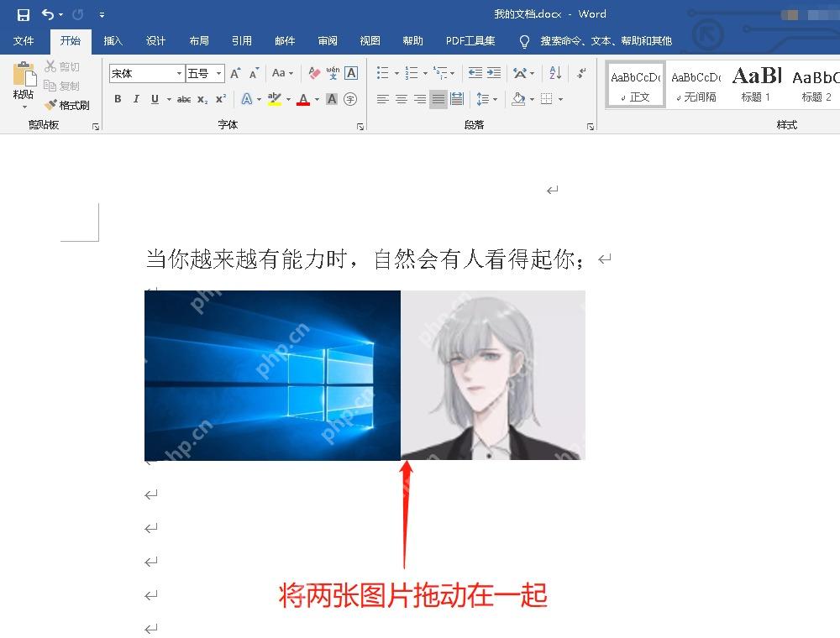Select the 正文 (Normal) style
This screenshot has width=840, height=638.
pyautogui.click(x=636, y=85)
